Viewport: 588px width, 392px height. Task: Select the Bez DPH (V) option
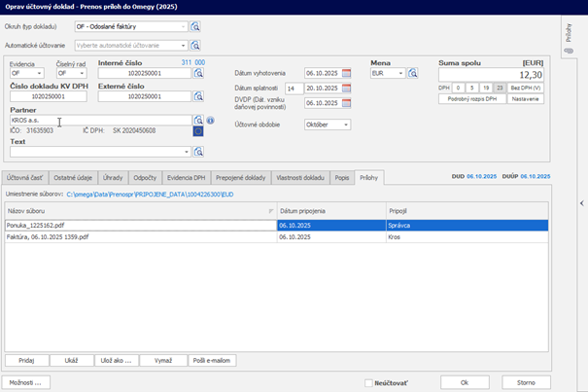pyautogui.click(x=526, y=88)
